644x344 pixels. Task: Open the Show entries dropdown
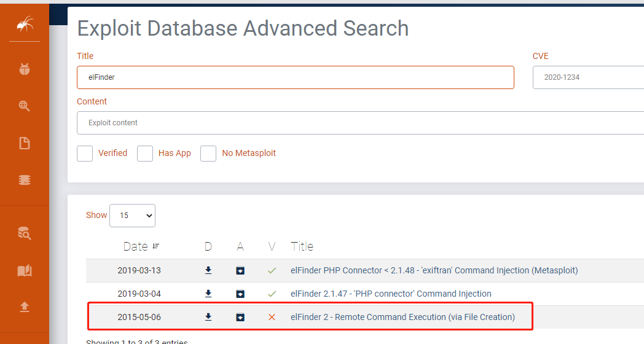pyautogui.click(x=132, y=216)
